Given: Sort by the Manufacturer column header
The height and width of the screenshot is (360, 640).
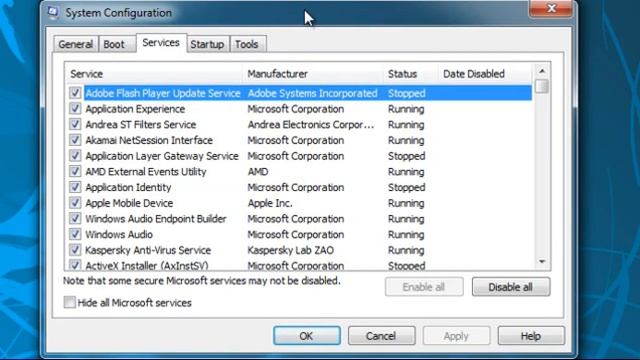Looking at the screenshot, I should pos(314,74).
